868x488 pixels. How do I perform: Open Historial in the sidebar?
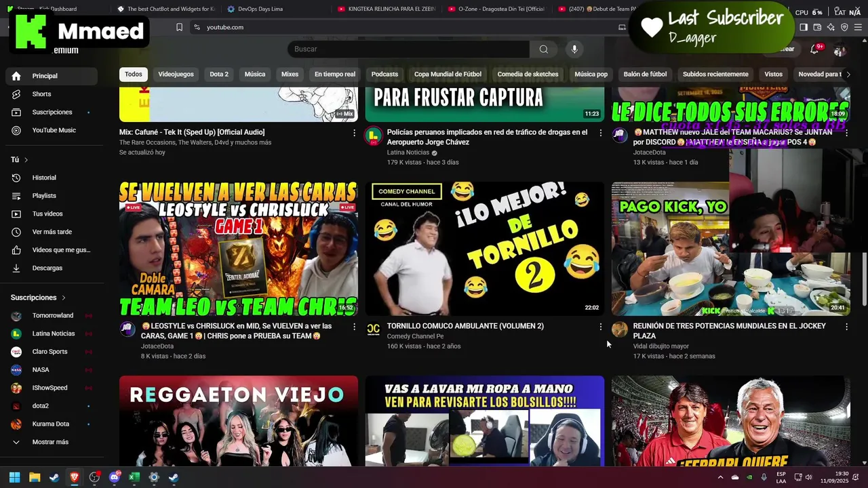pos(52,178)
